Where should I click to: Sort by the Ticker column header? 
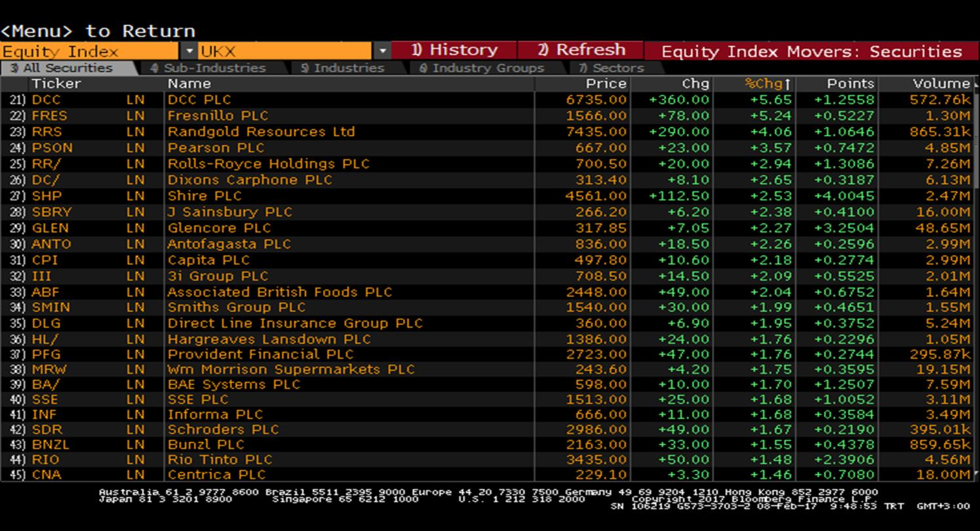(56, 84)
